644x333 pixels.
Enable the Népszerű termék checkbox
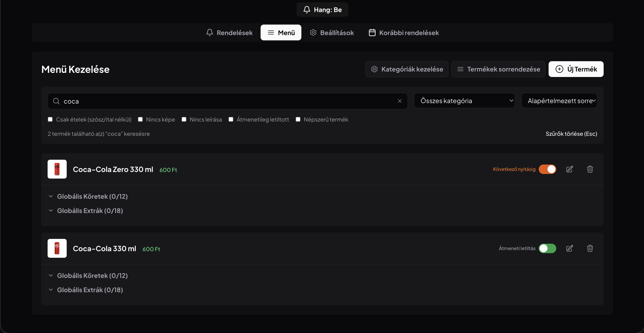point(298,120)
